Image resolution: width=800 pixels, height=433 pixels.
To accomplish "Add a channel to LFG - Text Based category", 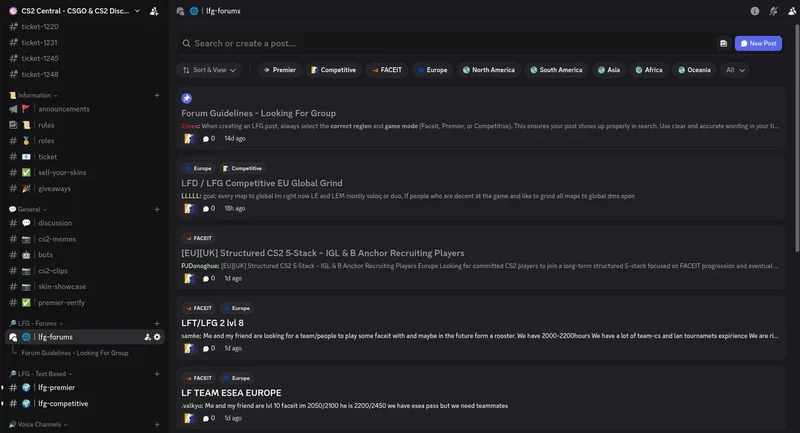I will point(157,374).
